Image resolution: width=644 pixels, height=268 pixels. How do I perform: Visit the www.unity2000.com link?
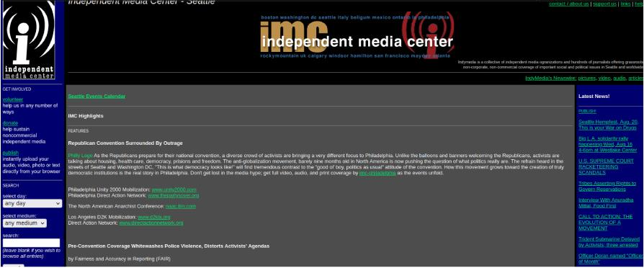(174, 190)
